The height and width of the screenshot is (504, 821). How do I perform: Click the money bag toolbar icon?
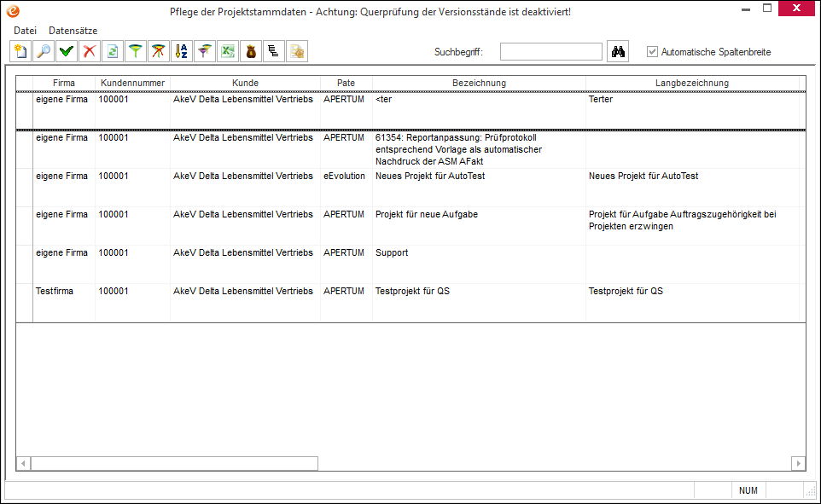click(x=251, y=51)
